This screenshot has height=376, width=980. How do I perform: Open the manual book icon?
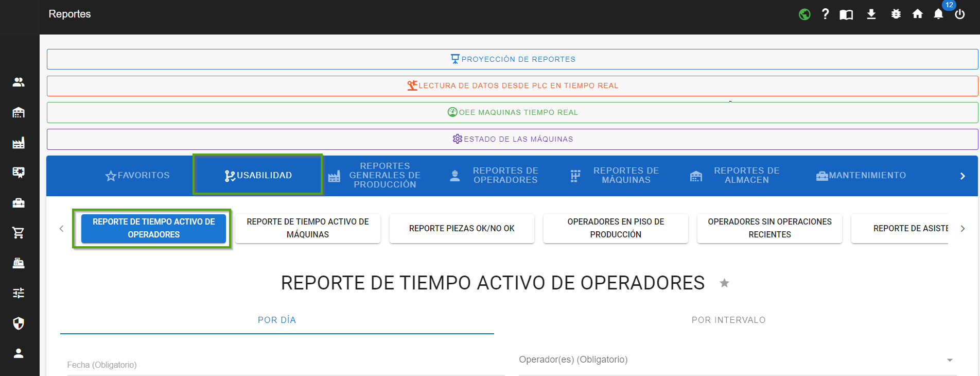coord(846,14)
